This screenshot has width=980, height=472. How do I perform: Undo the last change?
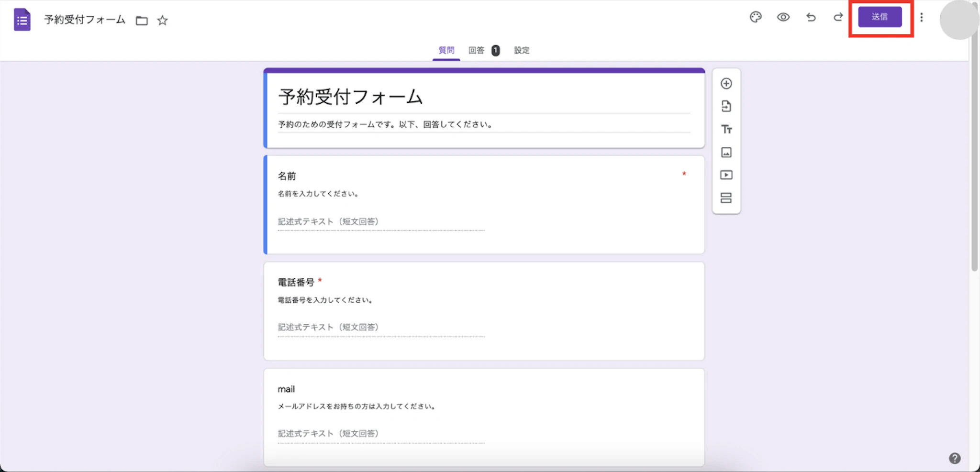coord(811,17)
